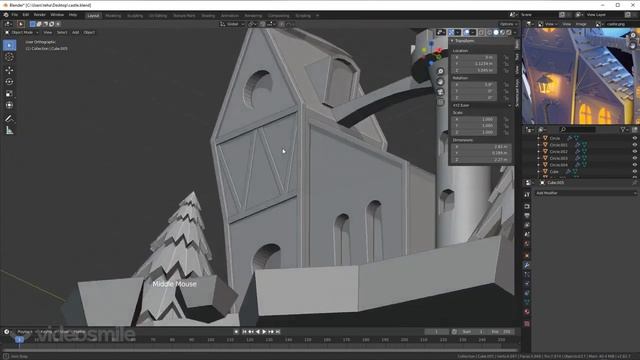The width and height of the screenshot is (640, 360).
Task: Open the File menu
Action: 15,15
